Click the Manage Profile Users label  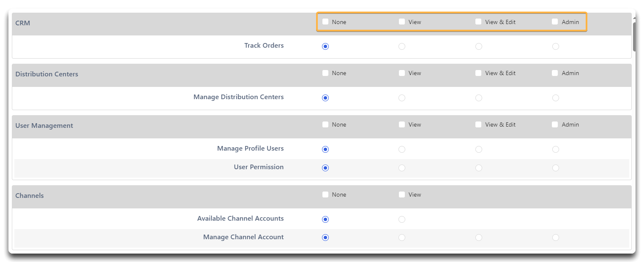pos(251,149)
